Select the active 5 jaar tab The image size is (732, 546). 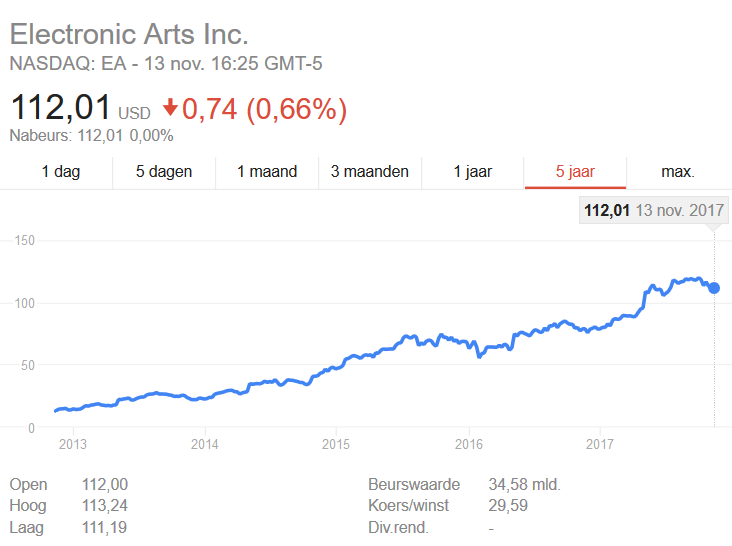[575, 171]
